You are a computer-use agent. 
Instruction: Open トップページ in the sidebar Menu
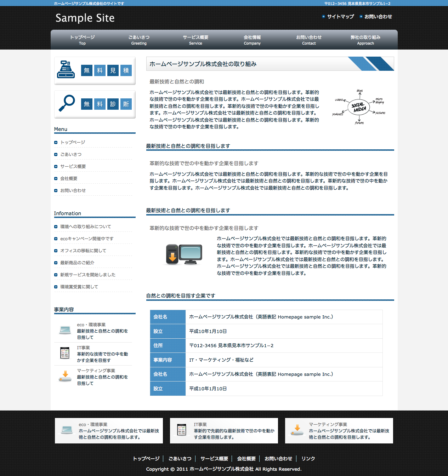73,142
